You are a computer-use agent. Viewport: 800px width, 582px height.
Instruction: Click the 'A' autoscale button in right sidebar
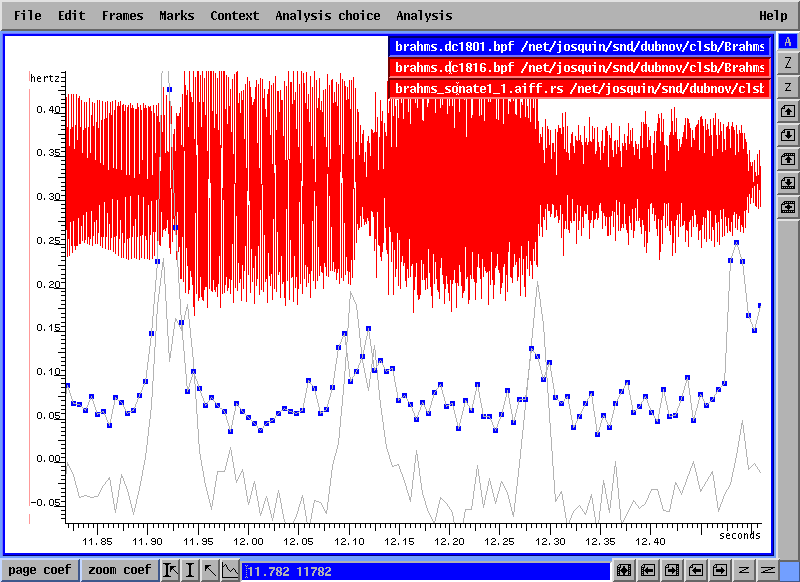point(788,41)
